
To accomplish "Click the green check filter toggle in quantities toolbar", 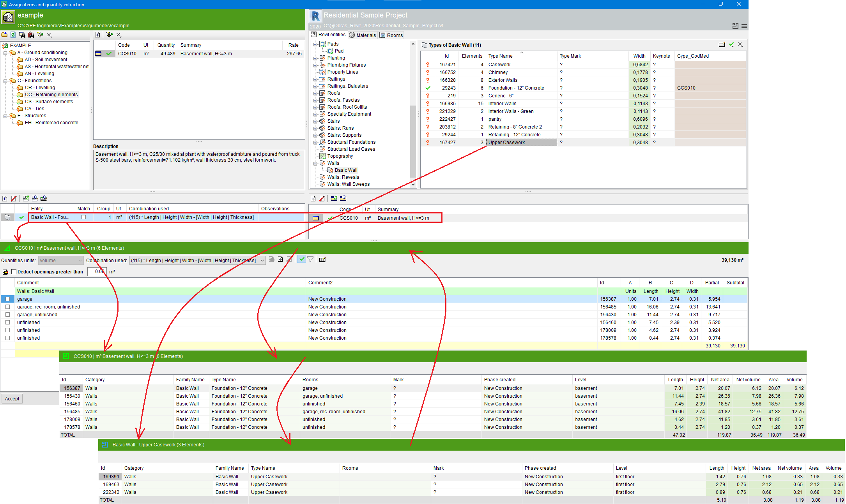I will (301, 259).
